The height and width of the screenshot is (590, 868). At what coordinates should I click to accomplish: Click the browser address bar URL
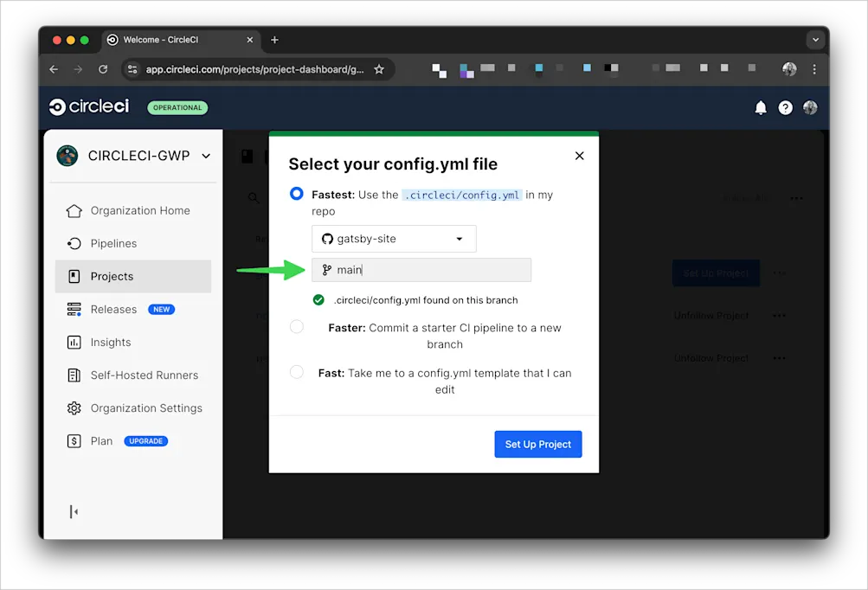point(254,69)
